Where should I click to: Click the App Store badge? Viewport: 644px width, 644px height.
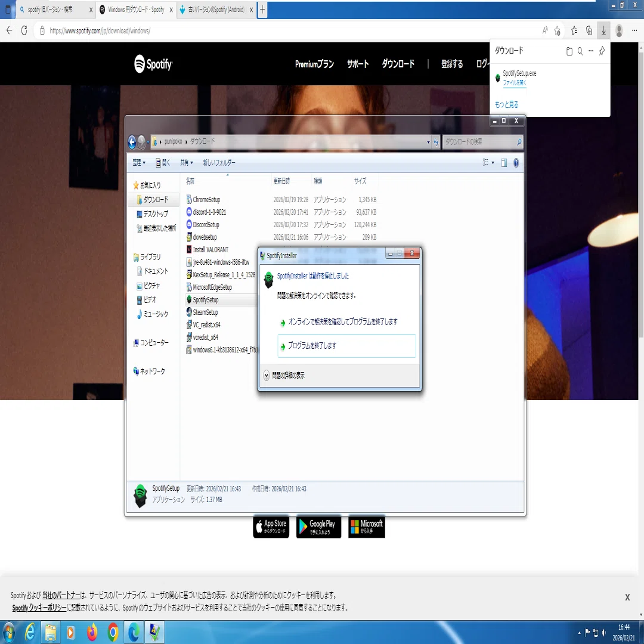(271, 527)
